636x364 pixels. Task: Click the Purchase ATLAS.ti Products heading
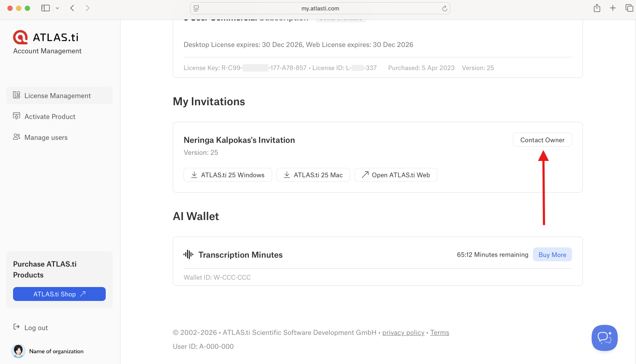tap(45, 270)
